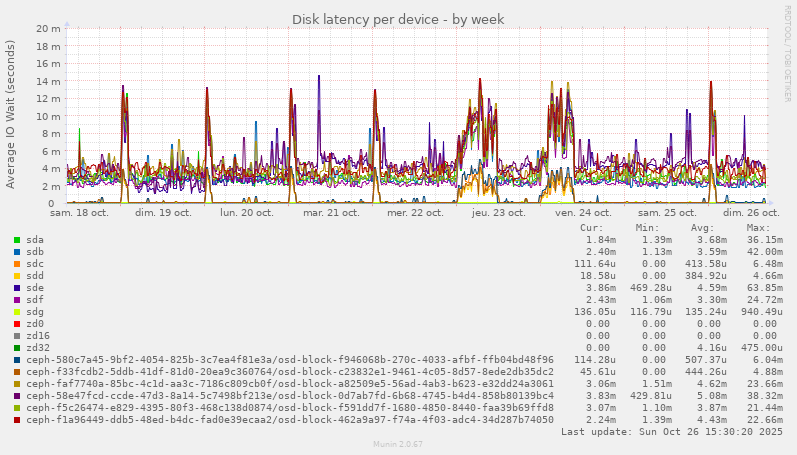
Task: Click the 'Cur:' column header
Action: point(592,228)
